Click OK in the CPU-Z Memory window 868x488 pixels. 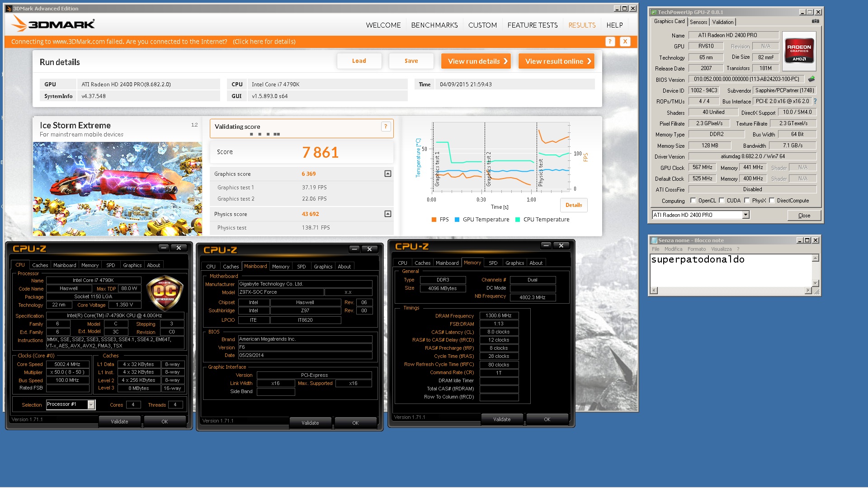click(x=547, y=419)
